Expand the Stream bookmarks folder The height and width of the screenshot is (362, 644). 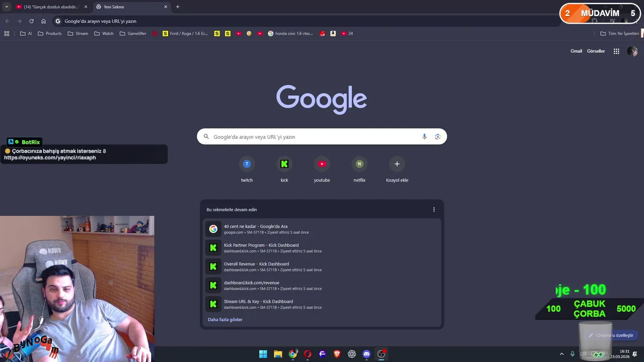[x=77, y=34]
